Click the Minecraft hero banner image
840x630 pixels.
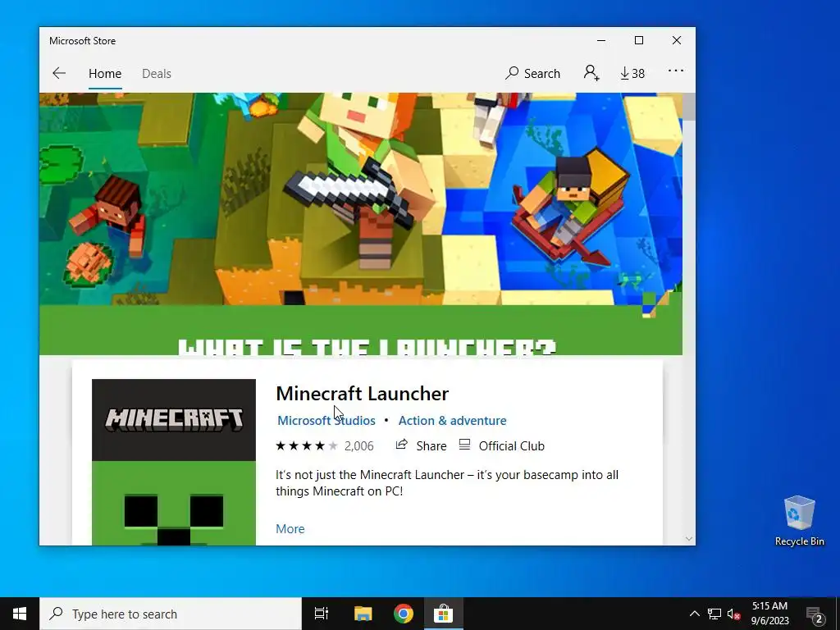(x=361, y=223)
